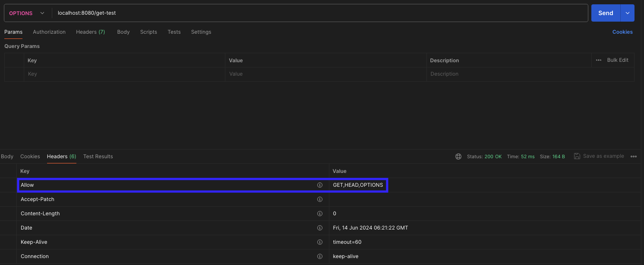Switch to the Scripts tab
The height and width of the screenshot is (265, 644).
(148, 32)
